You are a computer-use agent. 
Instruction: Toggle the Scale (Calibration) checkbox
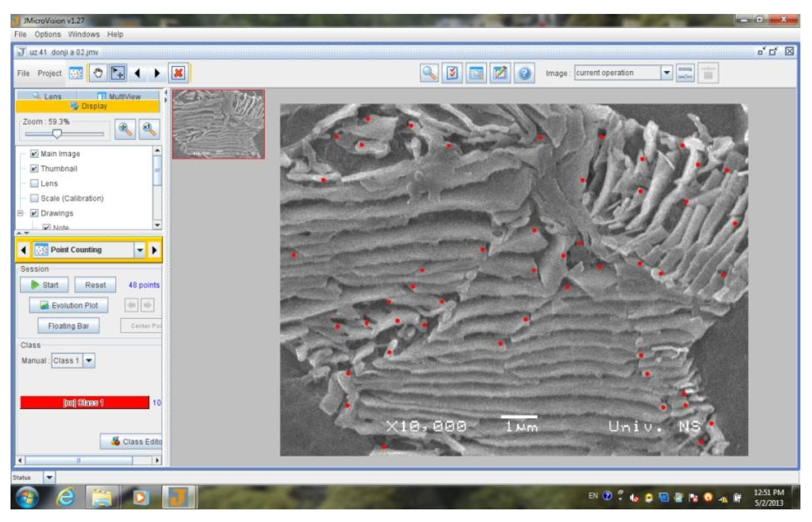tap(34, 198)
